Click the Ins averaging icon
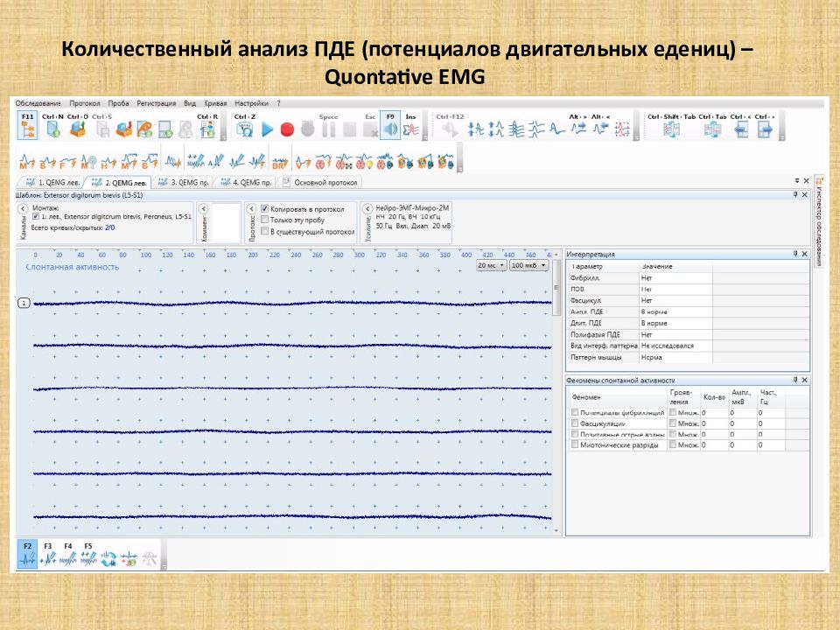This screenshot has height=630, width=840. point(411,129)
